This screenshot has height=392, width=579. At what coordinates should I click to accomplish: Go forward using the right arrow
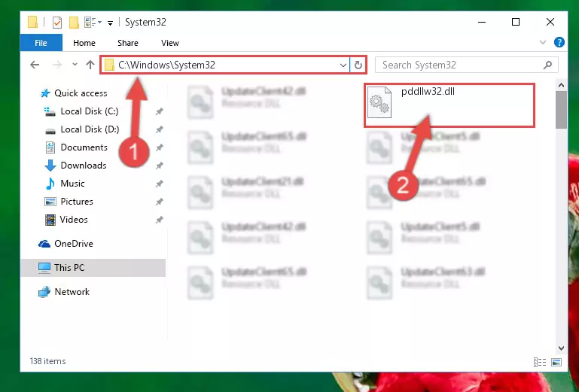57,65
